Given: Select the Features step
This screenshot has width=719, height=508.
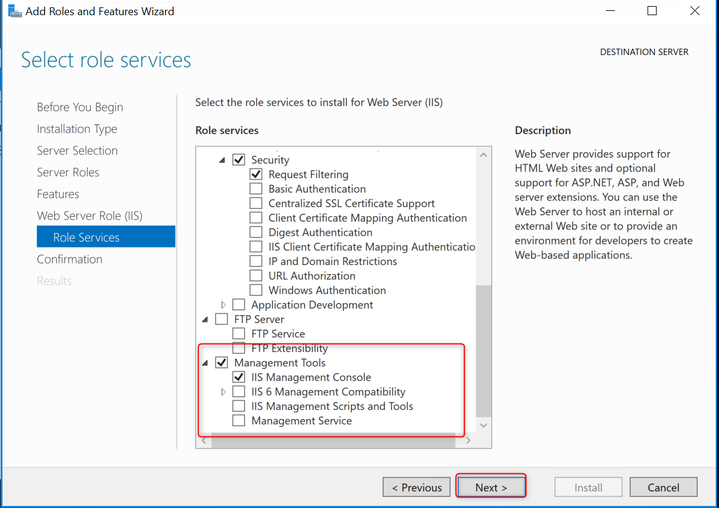Looking at the screenshot, I should coord(58,194).
